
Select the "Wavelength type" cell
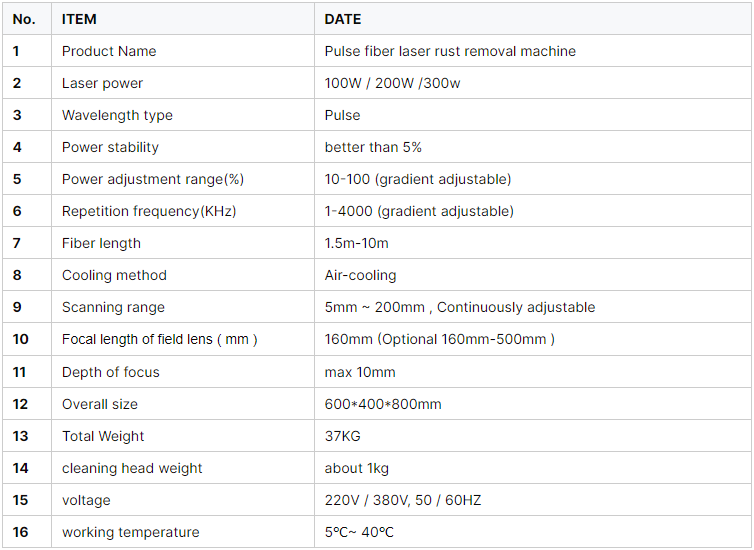pos(117,115)
